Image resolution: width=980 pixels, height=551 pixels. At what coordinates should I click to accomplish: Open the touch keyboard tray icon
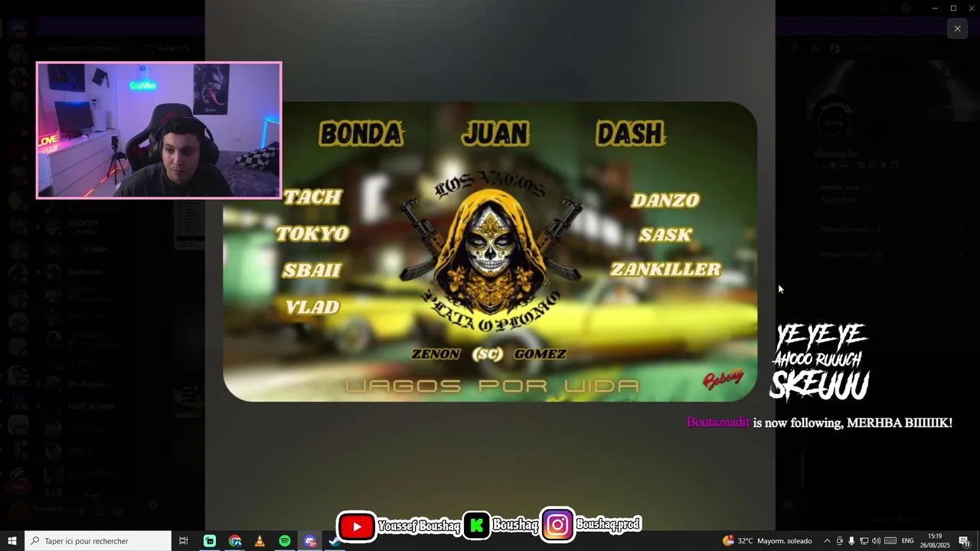pos(890,541)
